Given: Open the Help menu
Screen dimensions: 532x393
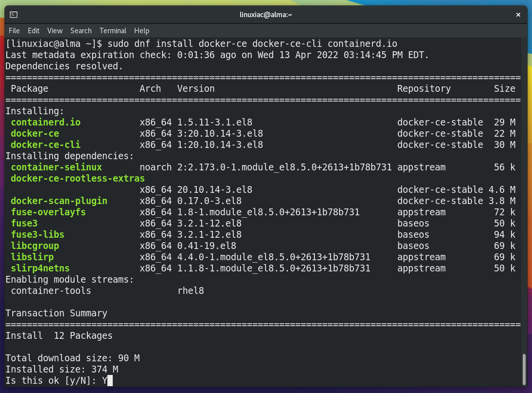Looking at the screenshot, I should 142,31.
